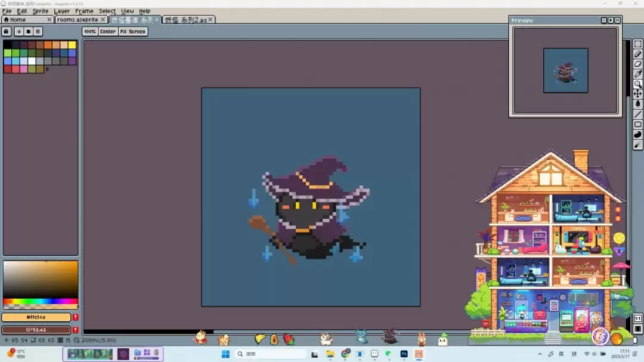The width and height of the screenshot is (644, 362).
Task: Click the foreground color #ffc56a field
Action: coord(36,317)
